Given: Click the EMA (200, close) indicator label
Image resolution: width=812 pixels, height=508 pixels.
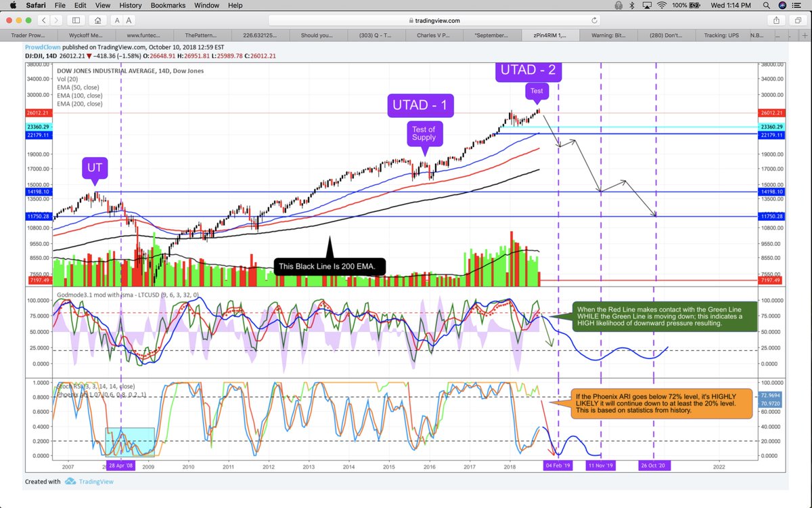Looking at the screenshot, I should 80,104.
